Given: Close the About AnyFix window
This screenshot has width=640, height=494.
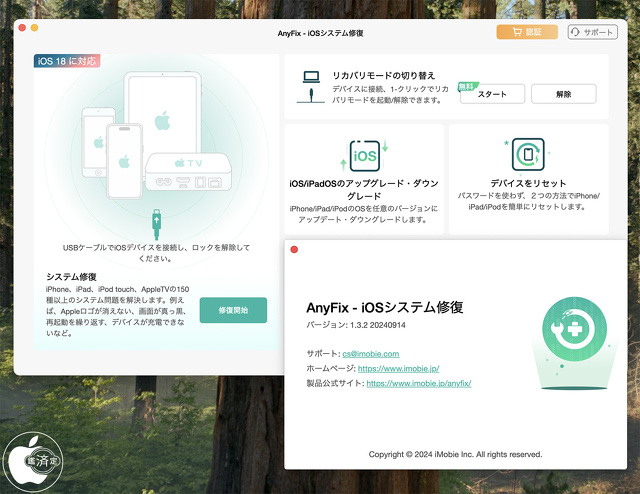Looking at the screenshot, I should [294, 249].
